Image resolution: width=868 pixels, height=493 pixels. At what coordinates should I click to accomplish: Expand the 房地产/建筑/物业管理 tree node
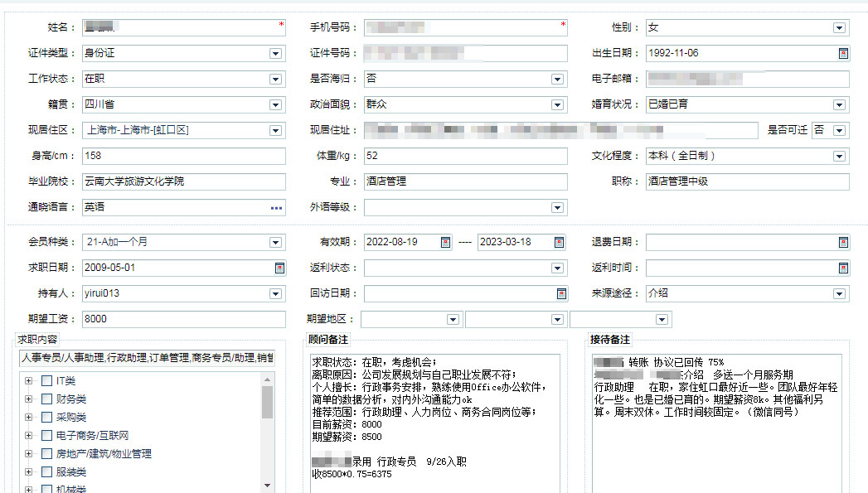pos(28,454)
